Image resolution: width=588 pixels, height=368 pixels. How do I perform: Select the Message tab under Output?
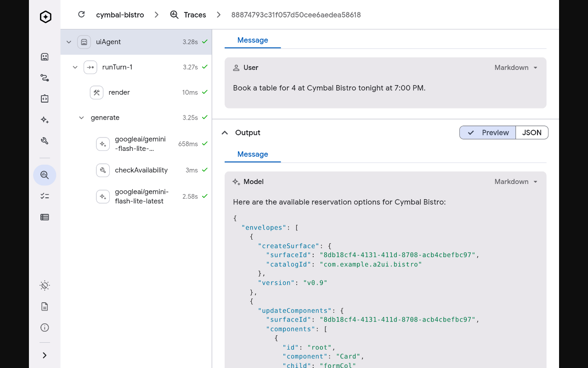253,155
